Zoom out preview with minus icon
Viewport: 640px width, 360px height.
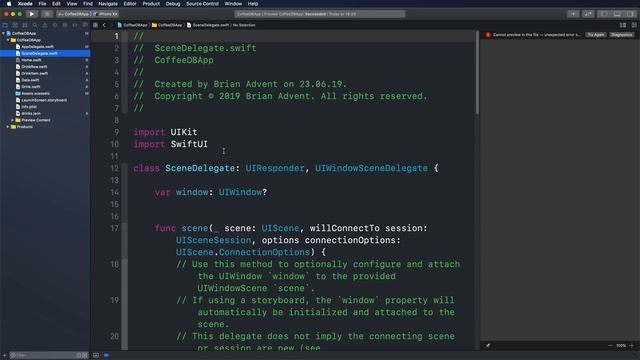point(610,346)
